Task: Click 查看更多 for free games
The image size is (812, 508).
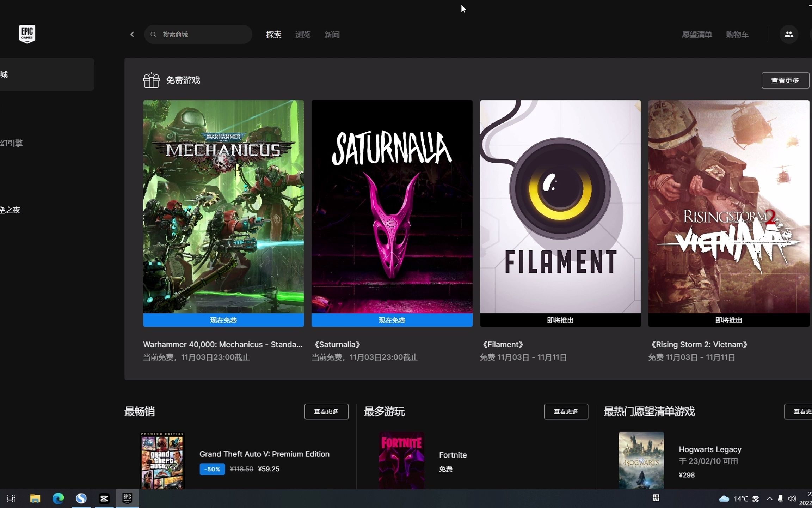Action: [785, 80]
